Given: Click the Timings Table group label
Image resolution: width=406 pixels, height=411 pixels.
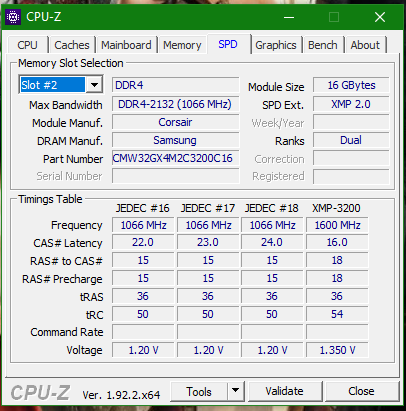Looking at the screenshot, I should (50, 199).
